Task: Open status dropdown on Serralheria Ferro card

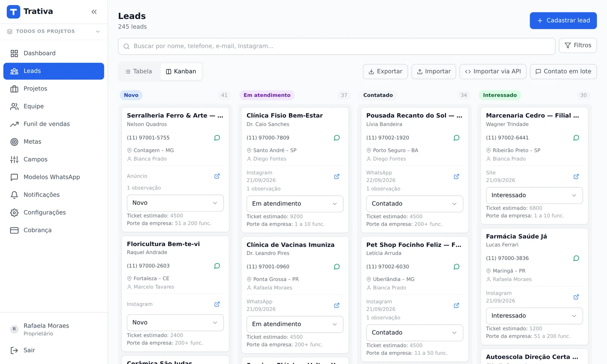Action: click(175, 203)
